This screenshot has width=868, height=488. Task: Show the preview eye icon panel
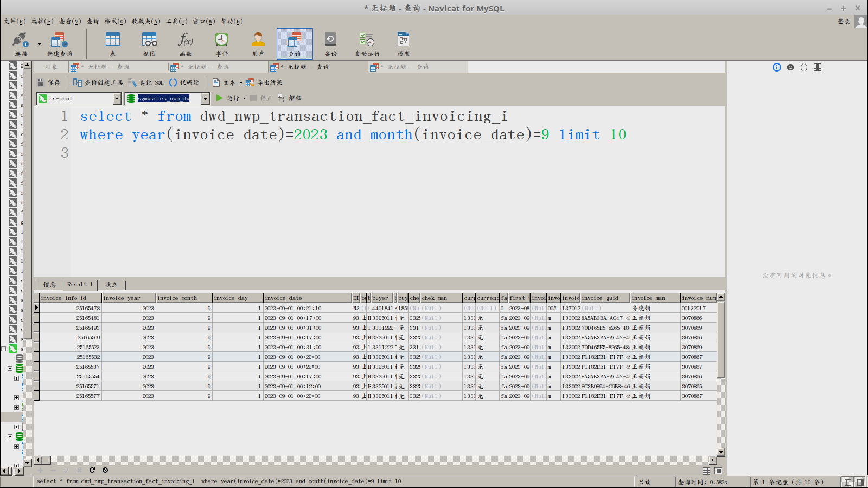(790, 67)
